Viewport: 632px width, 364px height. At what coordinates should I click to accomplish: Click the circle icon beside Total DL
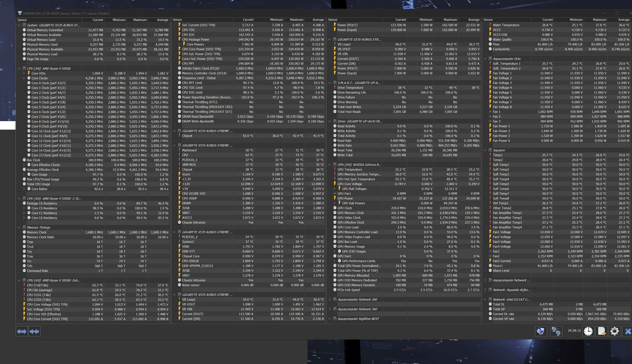490,304
